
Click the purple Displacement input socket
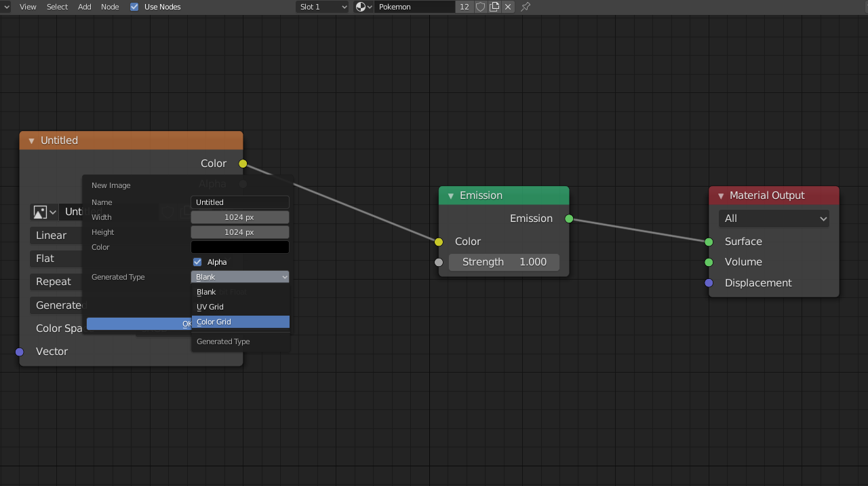coord(709,283)
